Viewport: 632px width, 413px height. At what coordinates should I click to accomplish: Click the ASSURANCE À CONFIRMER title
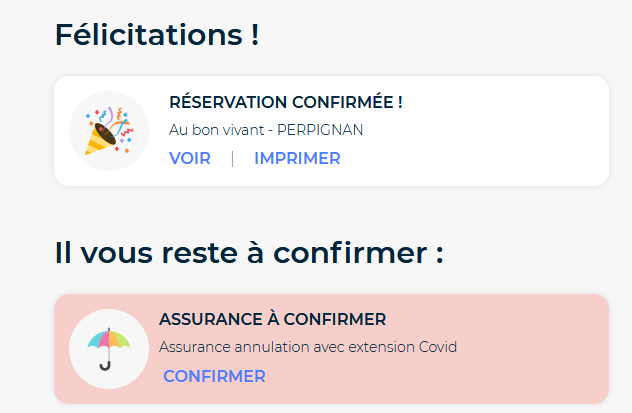(273, 320)
